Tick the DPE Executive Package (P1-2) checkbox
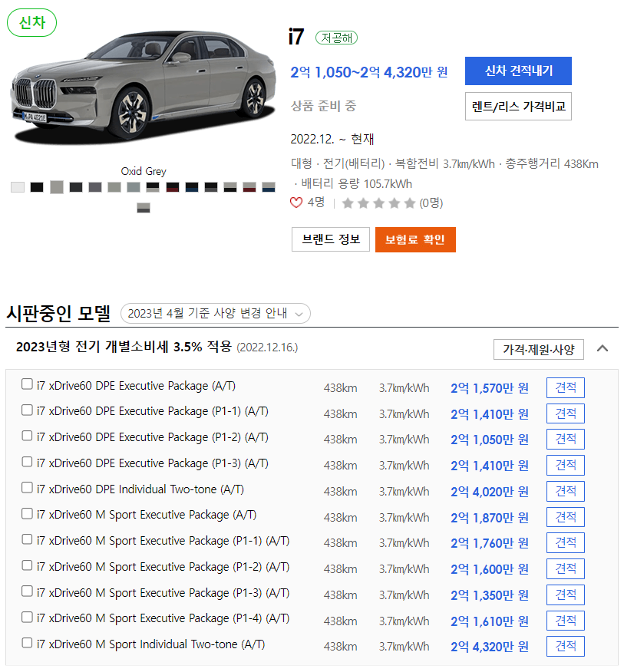The width and height of the screenshot is (624, 672). tap(27, 436)
